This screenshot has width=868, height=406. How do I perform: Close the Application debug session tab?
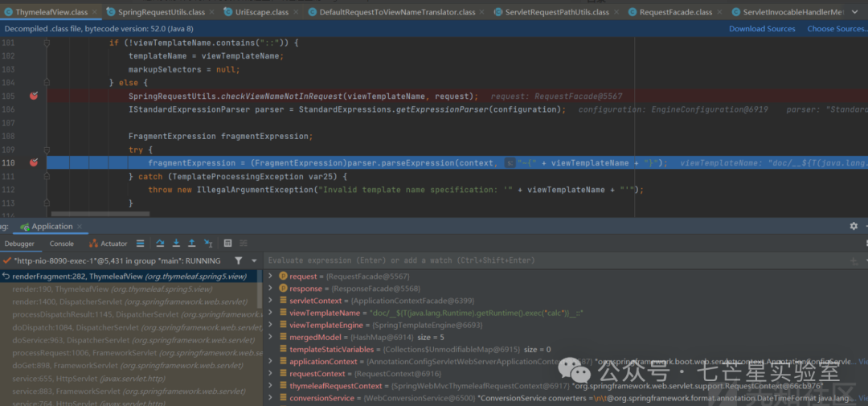(79, 227)
